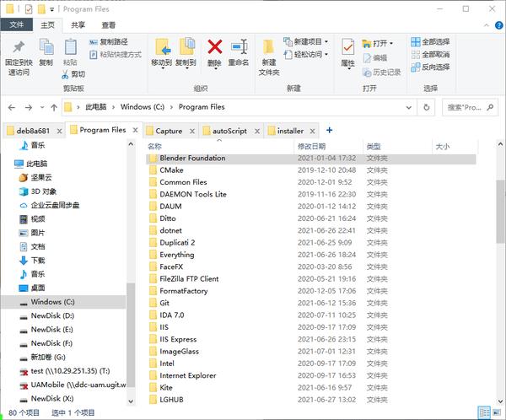Open the 文件 menu tab

coord(17,24)
